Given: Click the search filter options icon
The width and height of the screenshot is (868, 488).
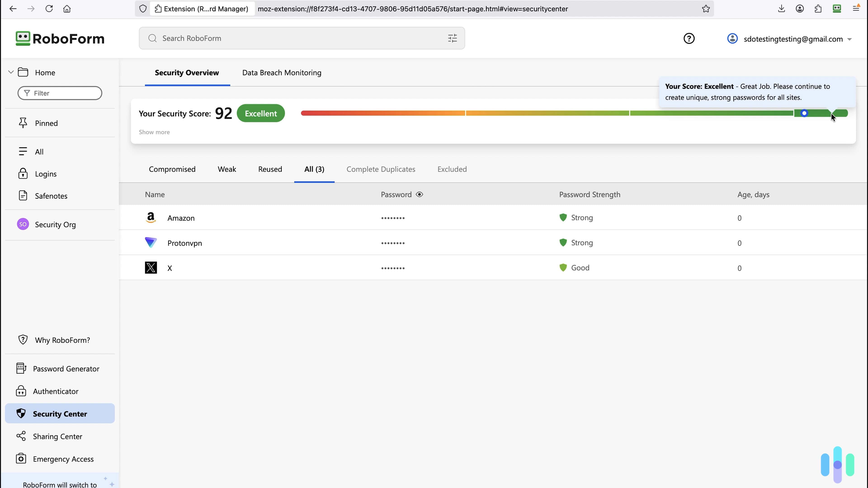Looking at the screenshot, I should click(452, 38).
